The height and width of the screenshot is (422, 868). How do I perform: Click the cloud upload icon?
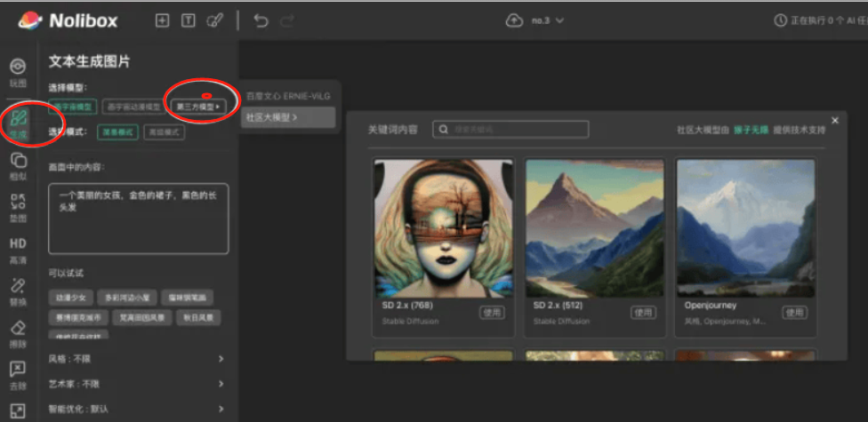[514, 20]
